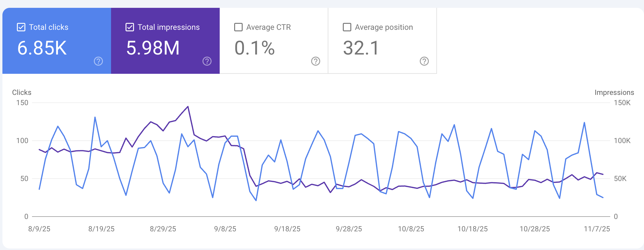Click the 6.85K total clicks value
Image resolution: width=644 pixels, height=250 pixels.
[42, 48]
